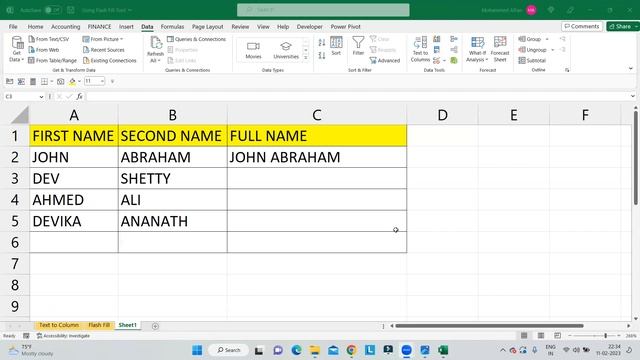This screenshot has width=640, height=360.
Task: Click the Group rows button
Action: (530, 39)
